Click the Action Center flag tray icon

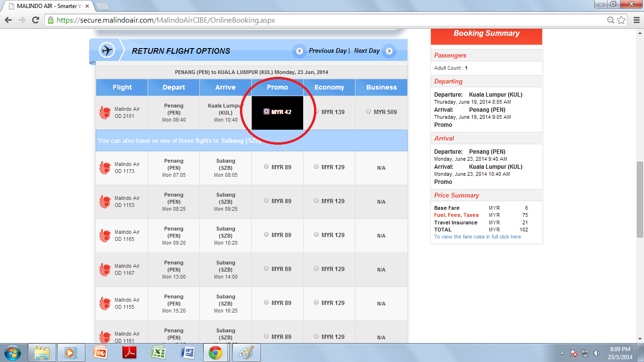click(574, 353)
